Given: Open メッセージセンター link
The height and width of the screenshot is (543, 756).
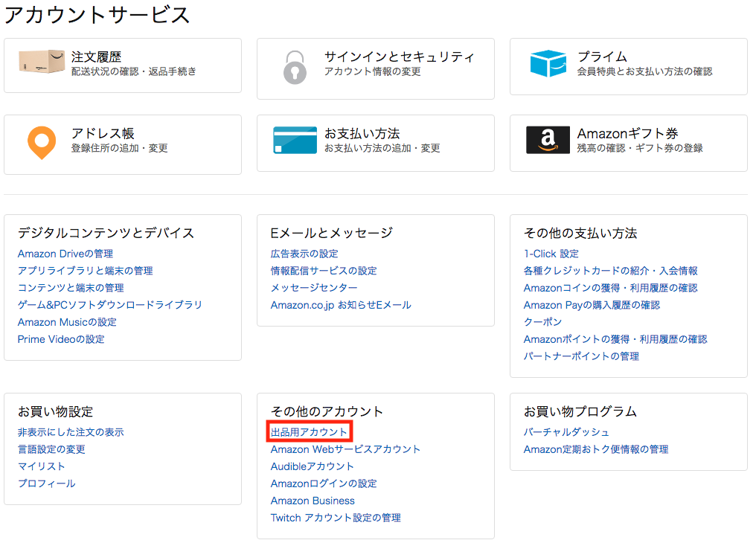Looking at the screenshot, I should (314, 288).
